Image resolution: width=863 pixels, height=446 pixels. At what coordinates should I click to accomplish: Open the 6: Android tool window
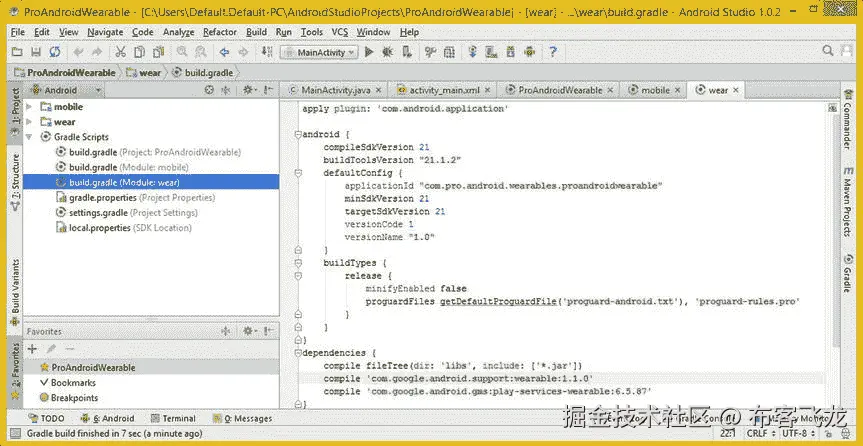[107, 418]
